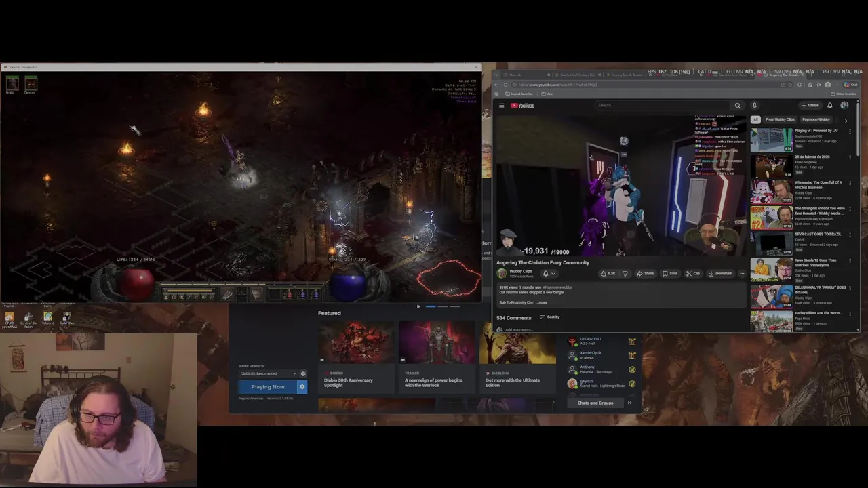Select the second Battle.net carousel indicator
The width and height of the screenshot is (868, 488).
(x=443, y=306)
